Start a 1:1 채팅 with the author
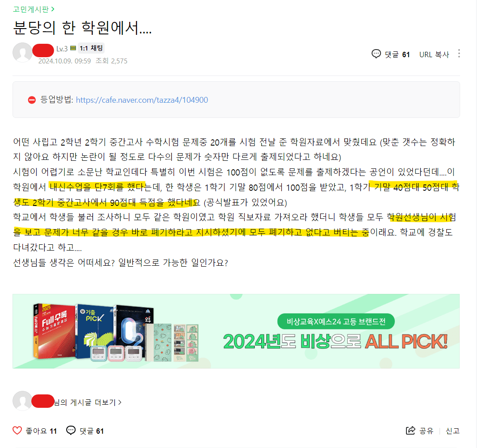 91,48
